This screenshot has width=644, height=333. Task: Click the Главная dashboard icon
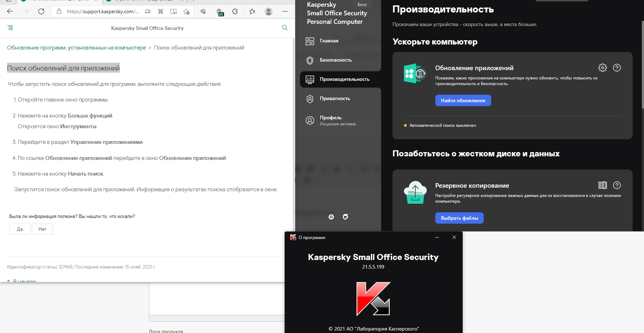pos(310,41)
